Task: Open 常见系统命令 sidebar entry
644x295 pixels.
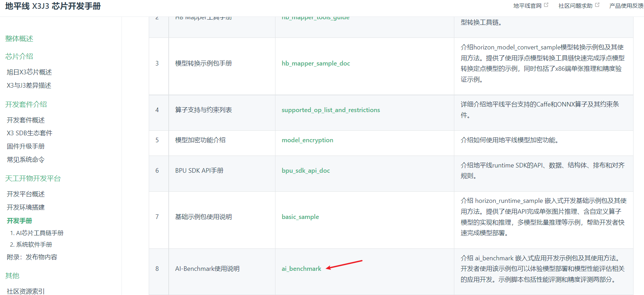Action: pos(26,160)
